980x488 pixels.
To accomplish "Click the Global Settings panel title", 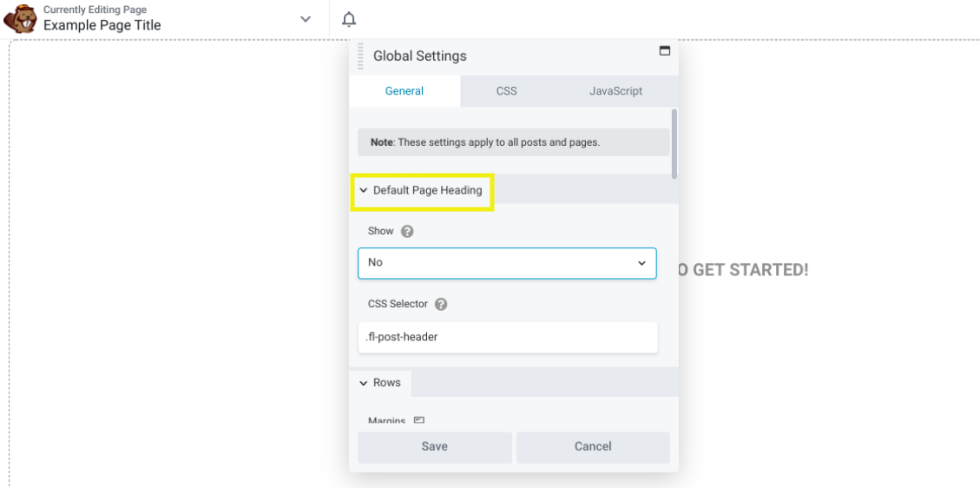I will click(x=420, y=56).
